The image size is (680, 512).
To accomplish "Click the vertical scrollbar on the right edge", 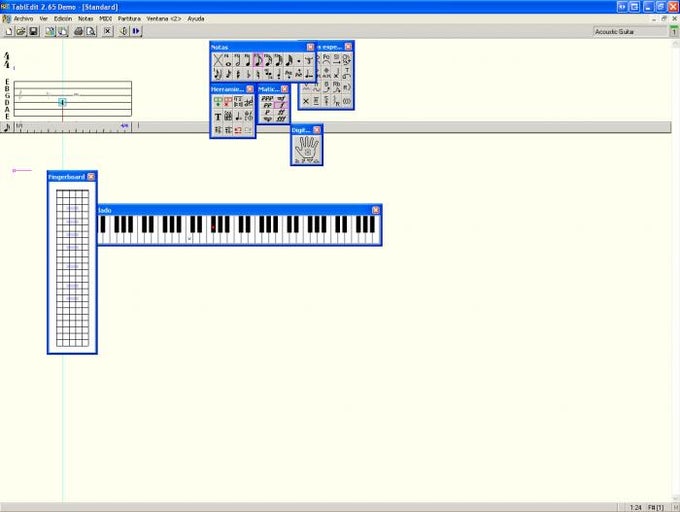I will coord(676,271).
